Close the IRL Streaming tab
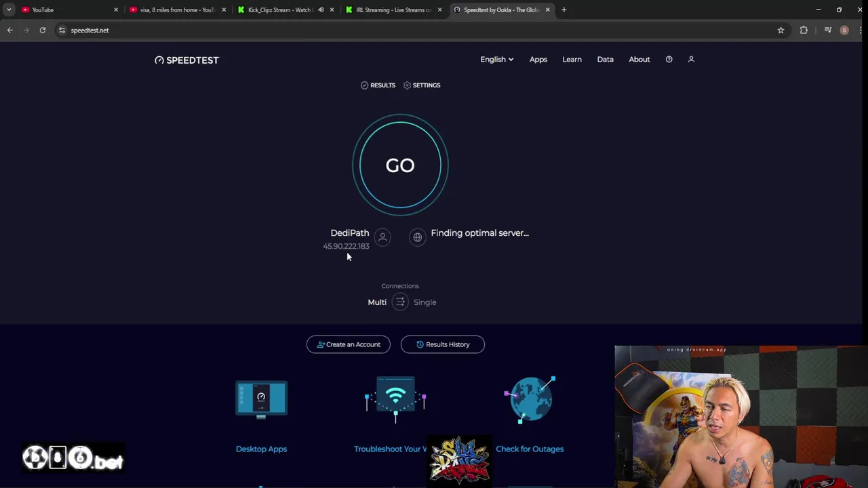868x488 pixels. 439,10
